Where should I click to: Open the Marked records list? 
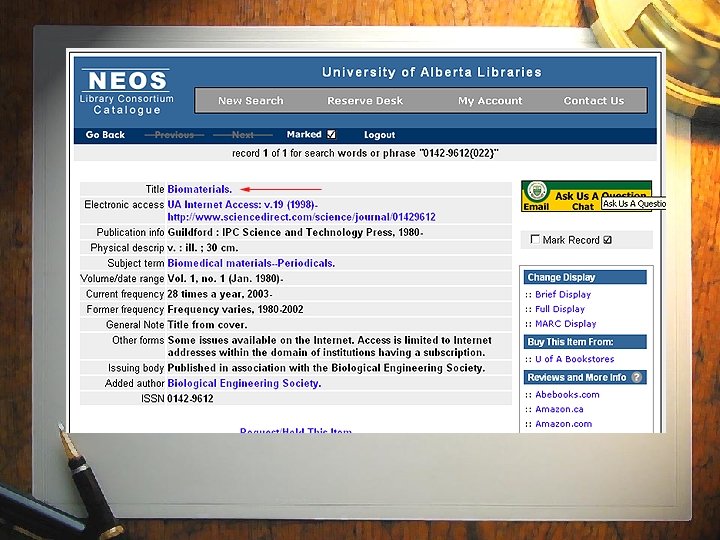pyautogui.click(x=304, y=134)
